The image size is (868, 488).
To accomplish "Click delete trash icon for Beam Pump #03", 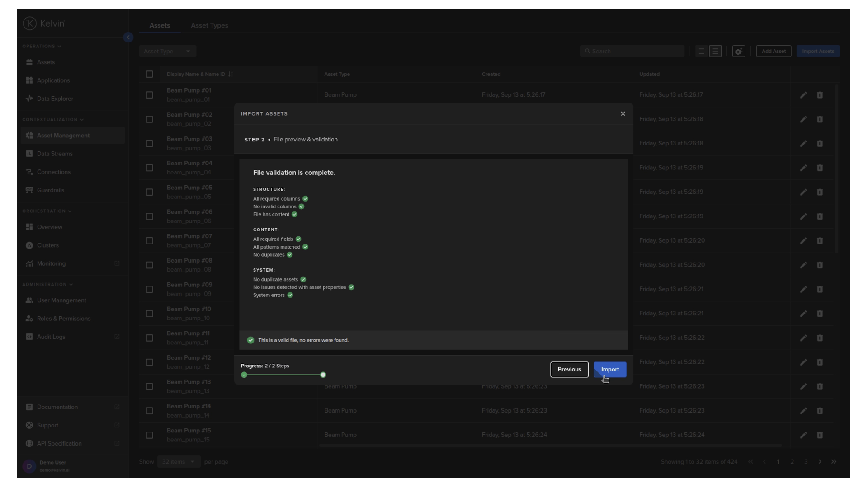I will coord(820,144).
